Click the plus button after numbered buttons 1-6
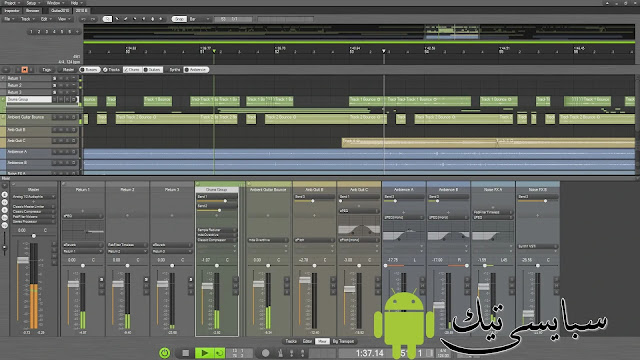The image size is (640, 360). [x=77, y=31]
